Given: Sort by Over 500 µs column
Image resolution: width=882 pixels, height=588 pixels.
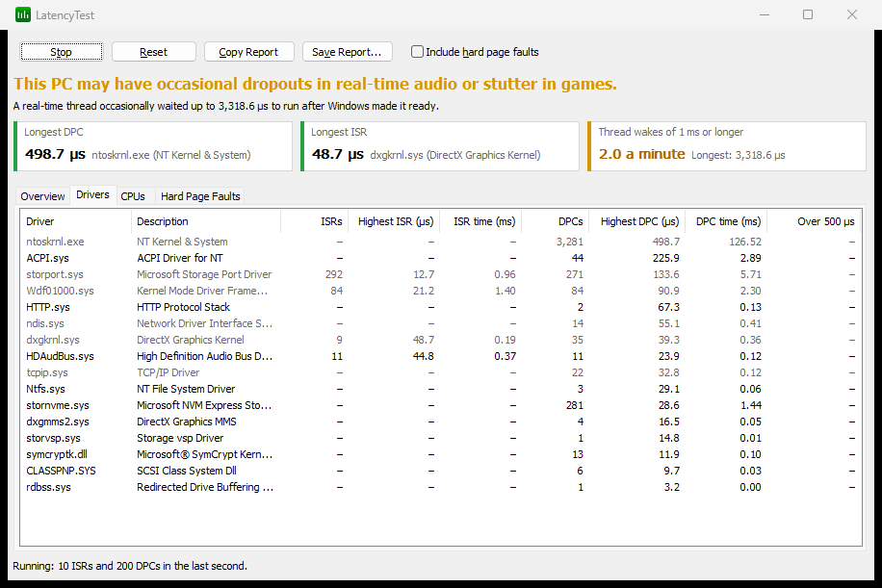Looking at the screenshot, I should (x=814, y=221).
